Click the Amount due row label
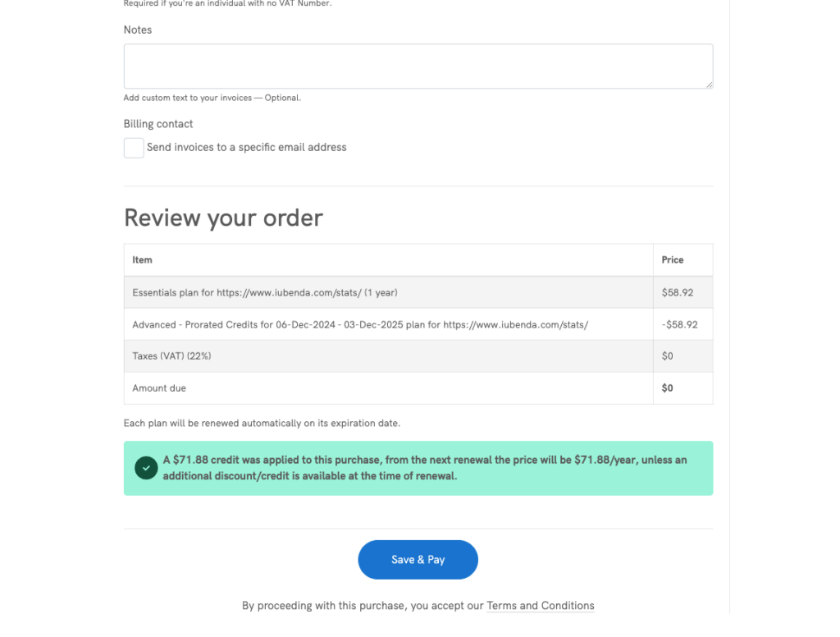This screenshot has height=637, width=840. [x=159, y=388]
